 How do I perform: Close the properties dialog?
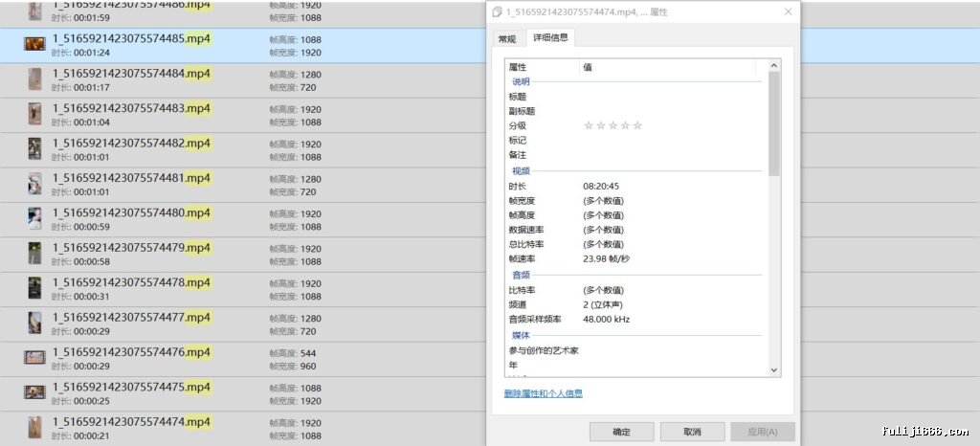click(x=788, y=11)
